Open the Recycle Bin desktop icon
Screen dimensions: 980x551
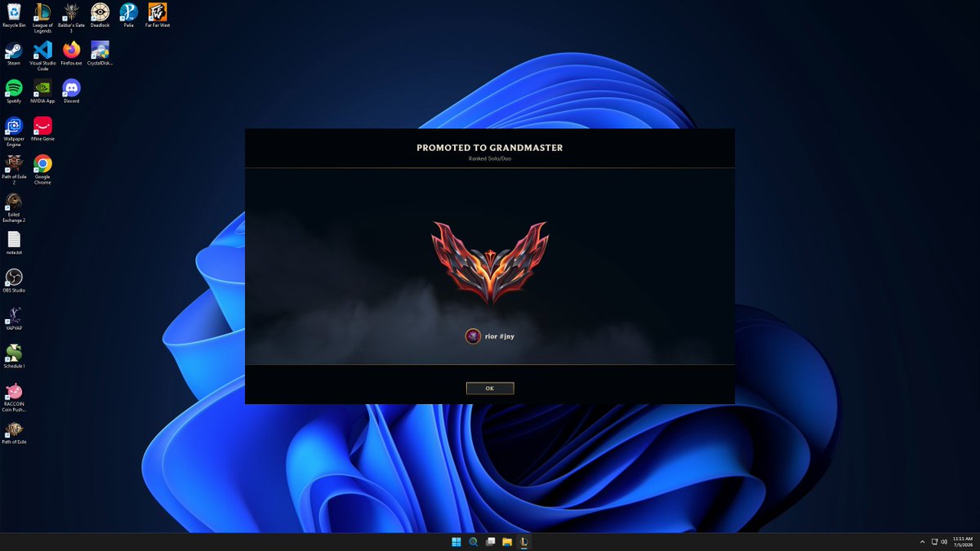14,16
